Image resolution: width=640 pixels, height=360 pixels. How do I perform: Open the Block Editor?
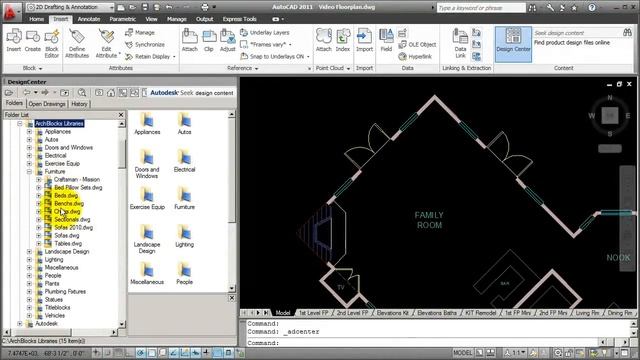point(52,43)
